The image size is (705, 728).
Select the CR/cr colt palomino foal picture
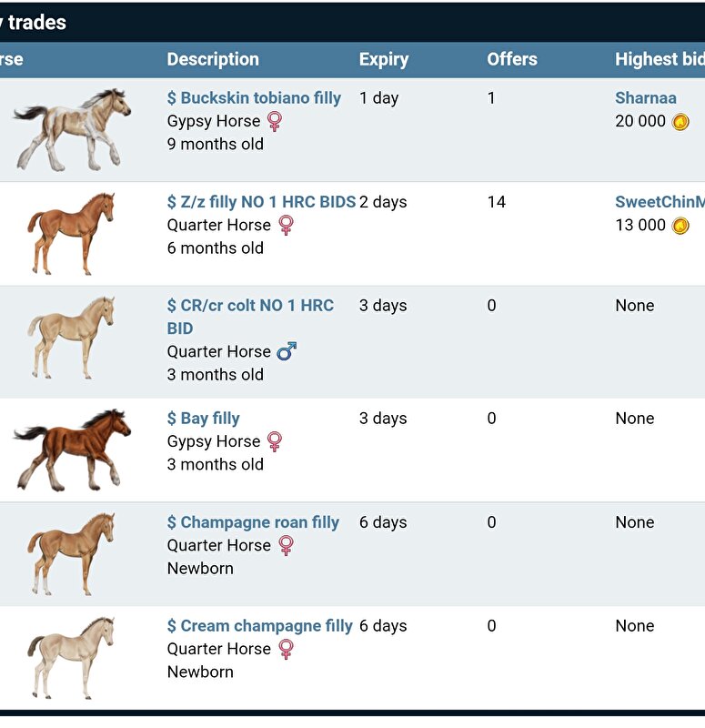[72, 338]
